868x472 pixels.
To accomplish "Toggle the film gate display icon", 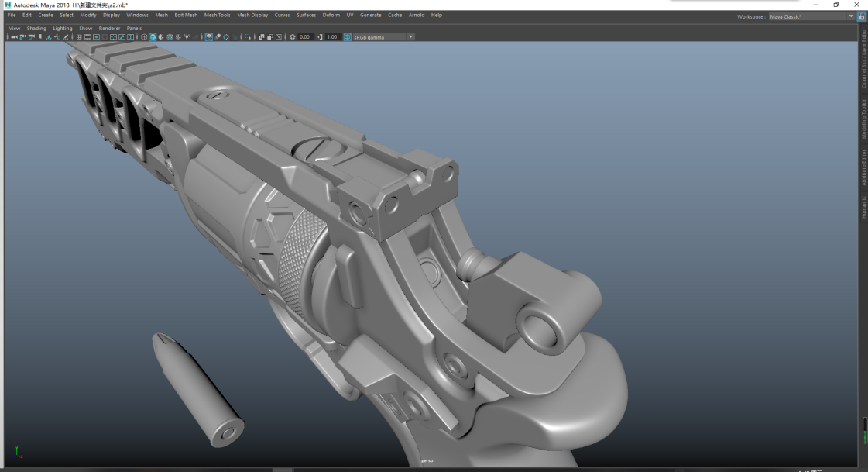I will tap(87, 37).
